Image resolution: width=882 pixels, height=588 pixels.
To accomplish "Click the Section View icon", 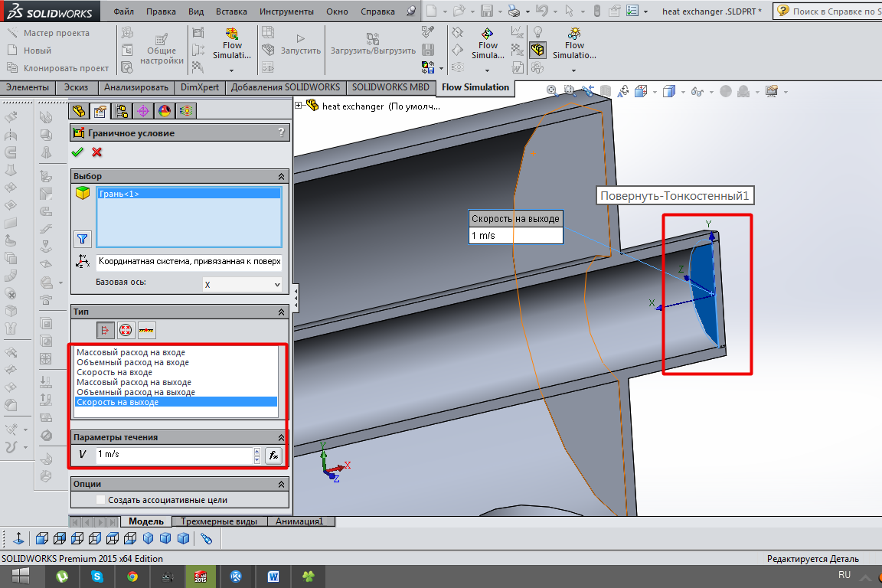I will coord(606,90).
